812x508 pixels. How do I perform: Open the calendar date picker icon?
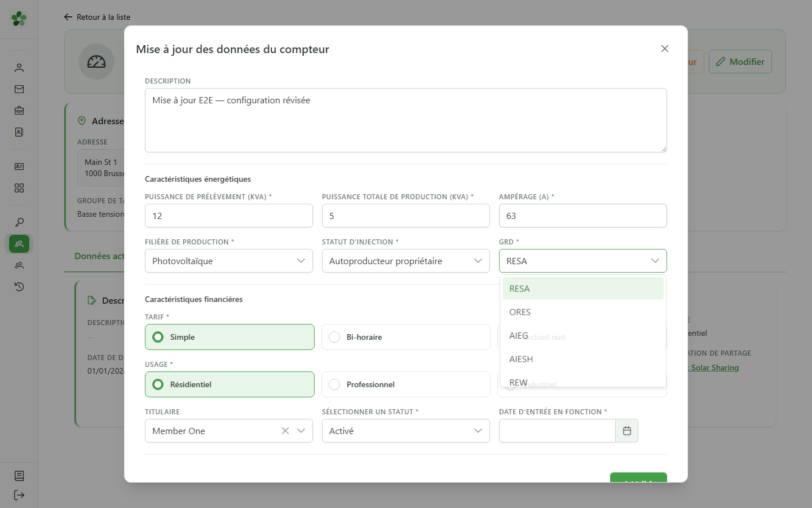tap(627, 431)
